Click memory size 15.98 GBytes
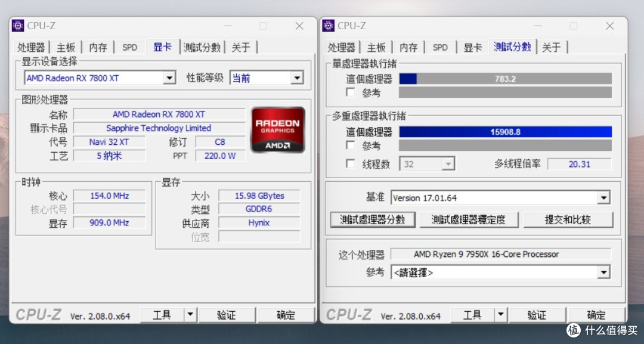644x344 pixels. click(x=259, y=196)
